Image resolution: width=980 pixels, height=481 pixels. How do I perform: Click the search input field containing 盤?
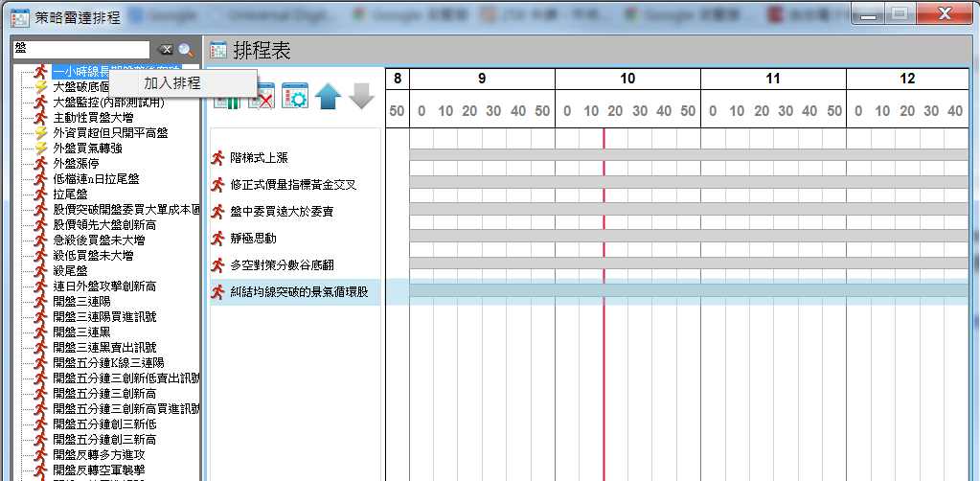[x=81, y=49]
